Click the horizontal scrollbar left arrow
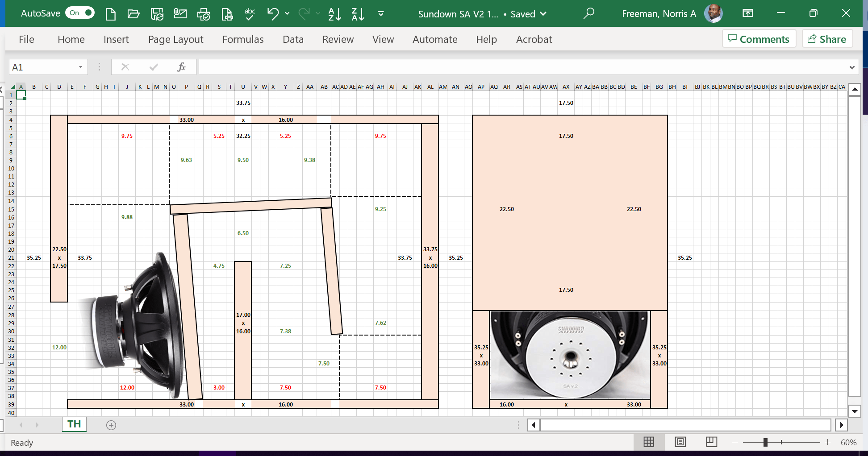The image size is (868, 456). coord(534,425)
